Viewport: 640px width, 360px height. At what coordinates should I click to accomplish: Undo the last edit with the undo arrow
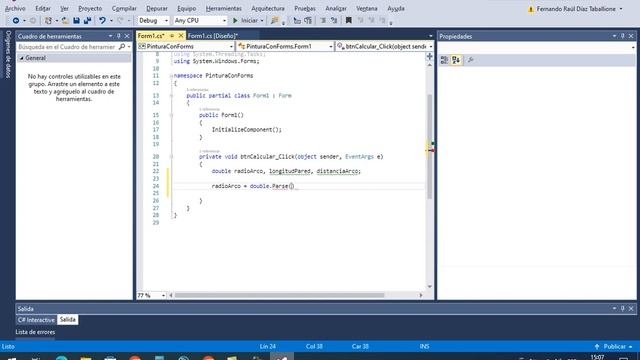pyautogui.click(x=102, y=20)
